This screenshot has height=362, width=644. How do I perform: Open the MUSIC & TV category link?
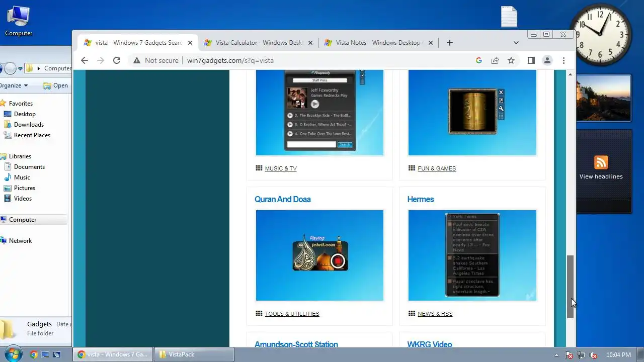point(281,168)
